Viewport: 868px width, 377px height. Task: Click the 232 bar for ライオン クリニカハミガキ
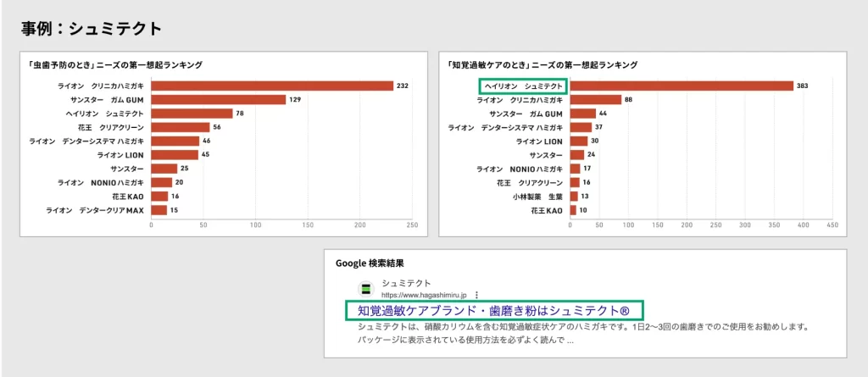272,86
